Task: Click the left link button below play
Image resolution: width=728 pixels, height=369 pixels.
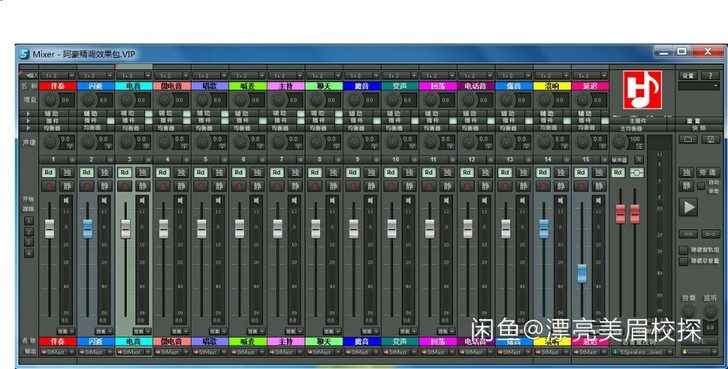Action: 689,234
